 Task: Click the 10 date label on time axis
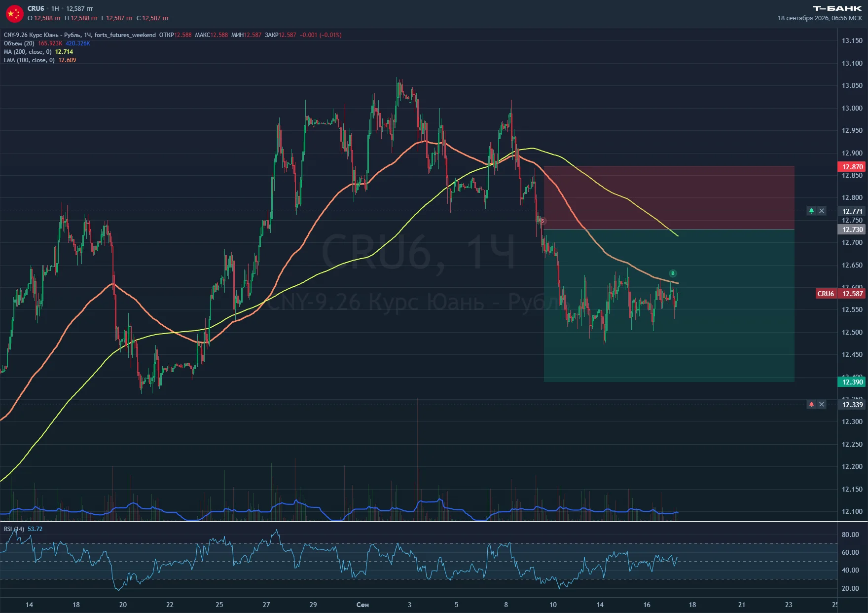pos(553,605)
